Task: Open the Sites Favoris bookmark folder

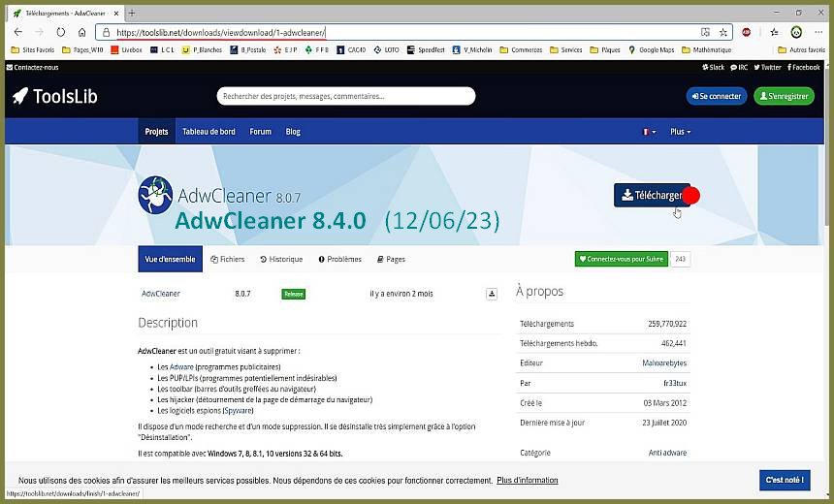Action: click(x=32, y=49)
